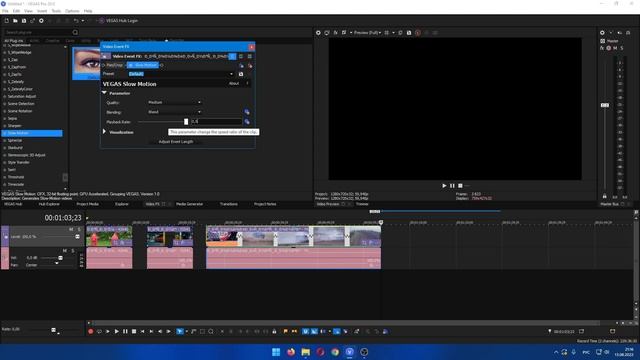This screenshot has height=360, width=640.
Task: Toggle the overlays grid icon in preview
Action: point(387,33)
